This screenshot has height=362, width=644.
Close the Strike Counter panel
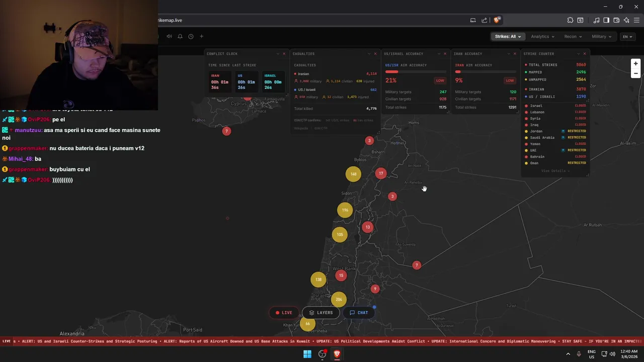click(584, 54)
